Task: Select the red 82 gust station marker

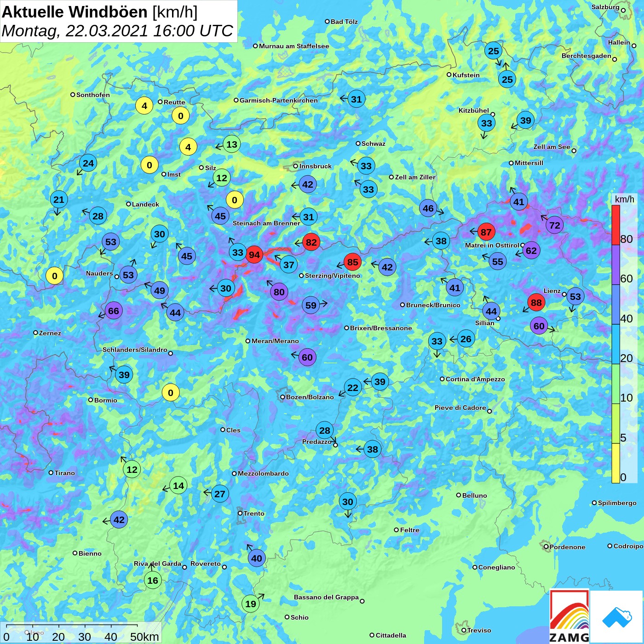Action: click(x=311, y=242)
